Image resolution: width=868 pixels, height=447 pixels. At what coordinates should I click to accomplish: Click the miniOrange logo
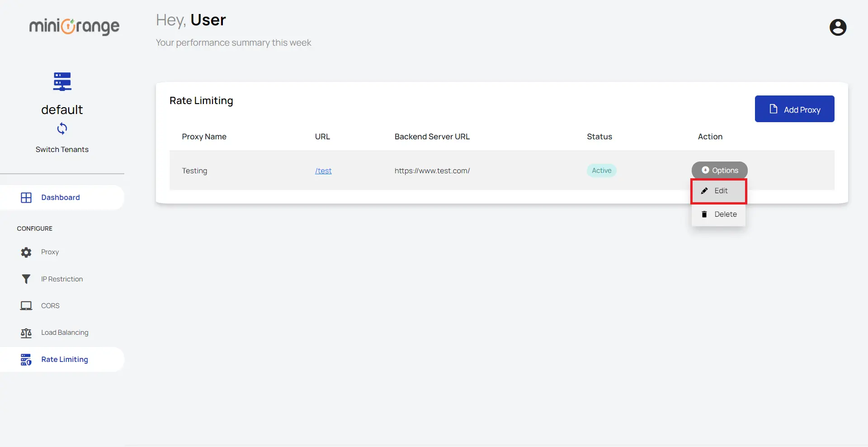tap(74, 27)
